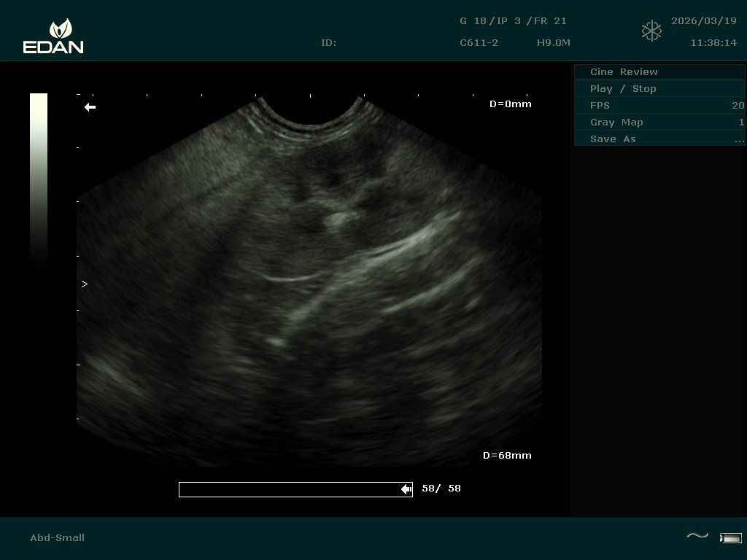Click the 58/ 58 frame counter

pos(441,489)
